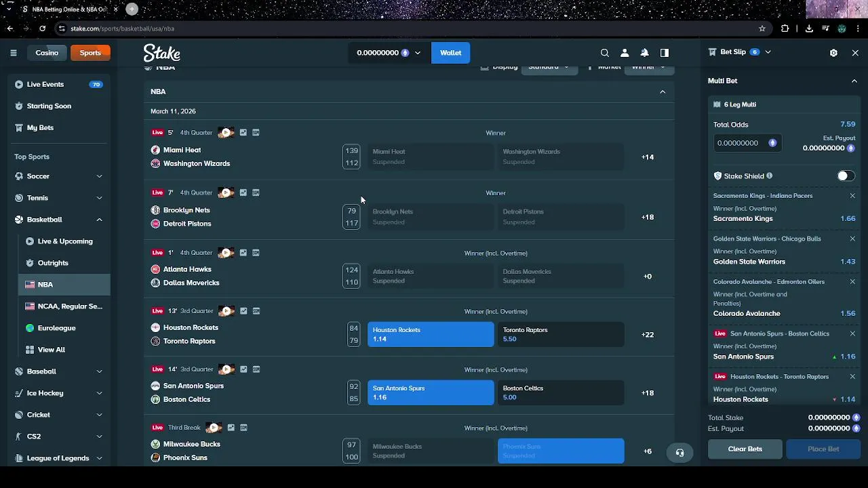Click the multi bet stake input

pyautogui.click(x=747, y=143)
